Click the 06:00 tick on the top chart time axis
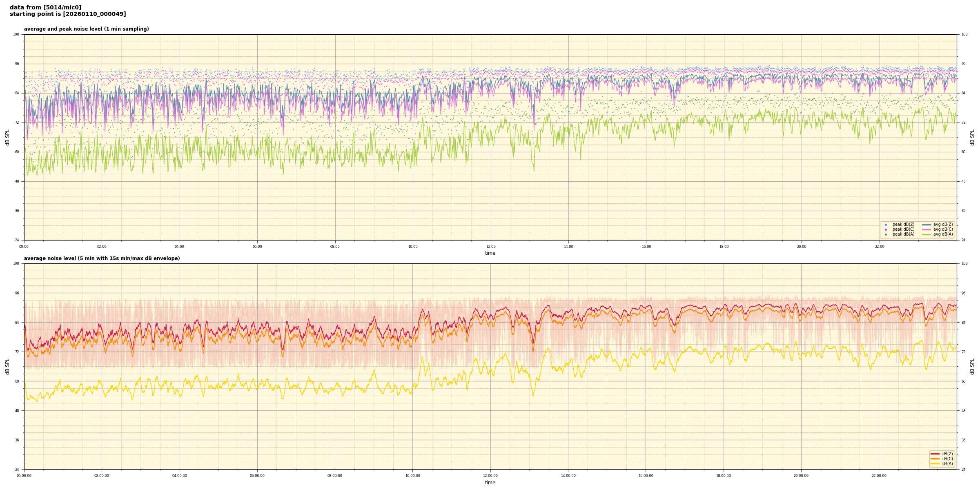The image size is (980, 490). tap(257, 247)
